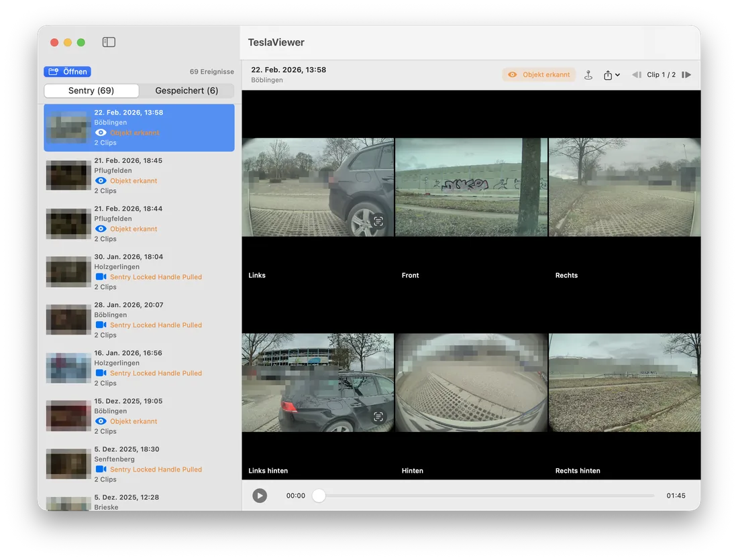Click eye icon in 21. Feb. 18:44 row
The width and height of the screenshot is (738, 560).
click(x=101, y=229)
